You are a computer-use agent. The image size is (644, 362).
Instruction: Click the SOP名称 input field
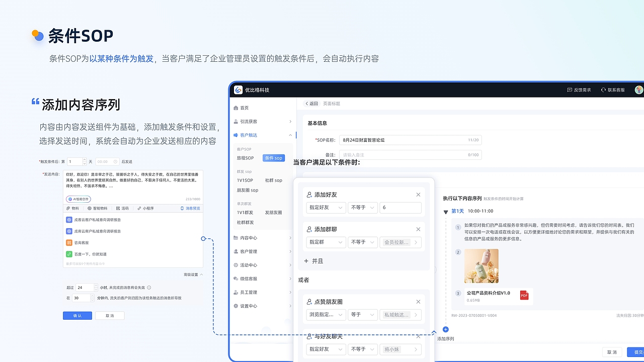point(410,140)
